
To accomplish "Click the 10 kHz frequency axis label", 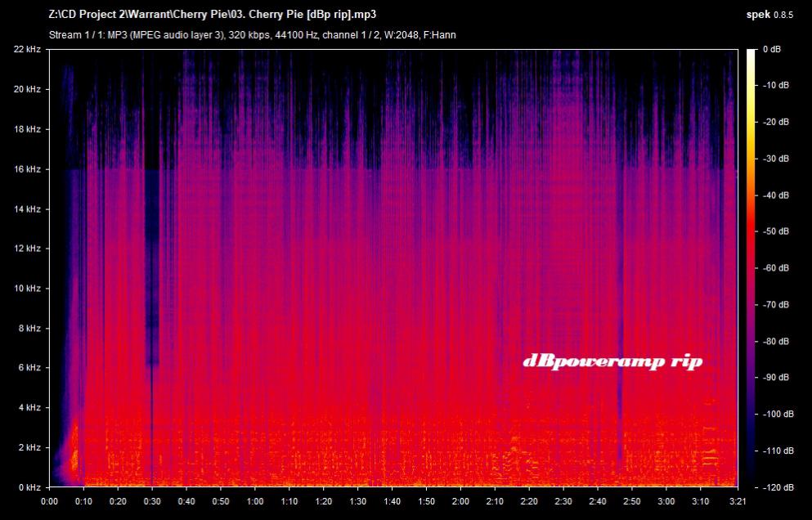I will (x=25, y=289).
